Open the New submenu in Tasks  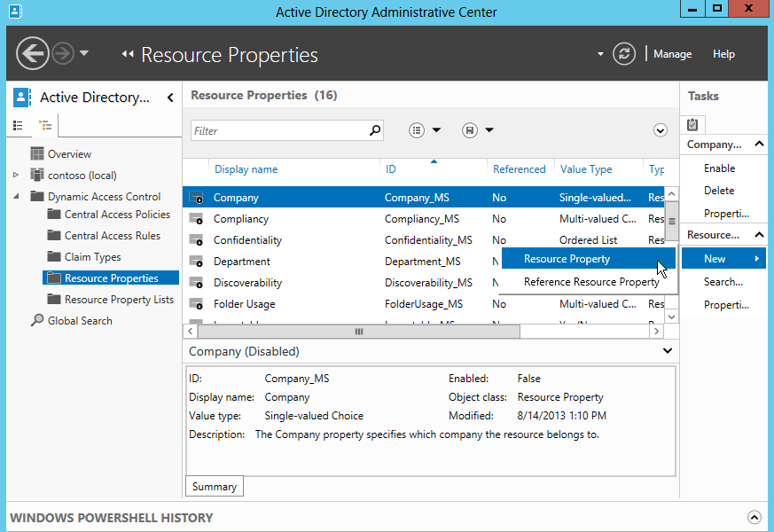coord(723,259)
